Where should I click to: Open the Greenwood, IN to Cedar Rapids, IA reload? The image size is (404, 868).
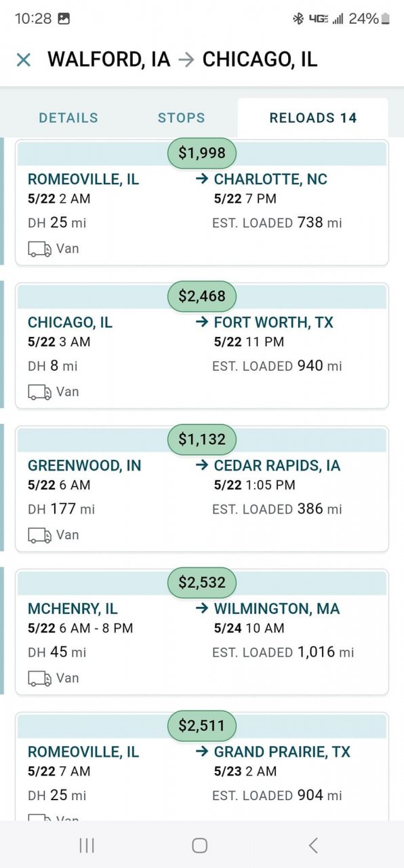click(x=202, y=488)
